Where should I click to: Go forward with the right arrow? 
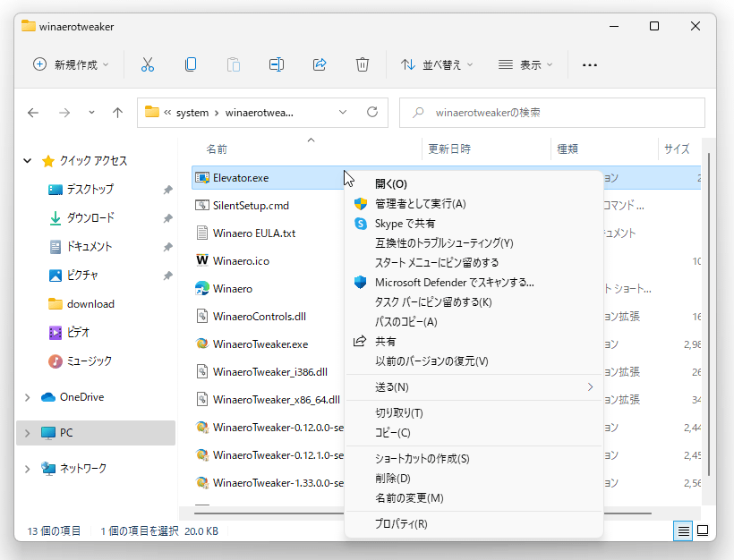(x=64, y=113)
